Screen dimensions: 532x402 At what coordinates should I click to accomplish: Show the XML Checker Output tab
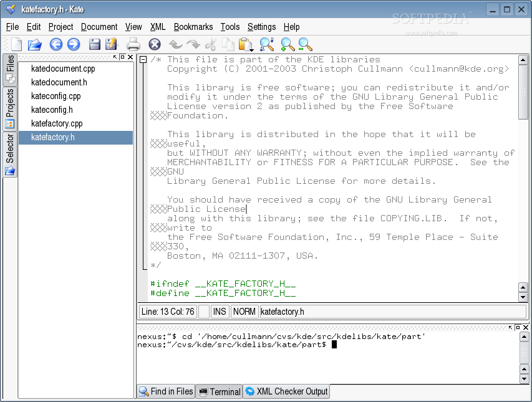286,391
